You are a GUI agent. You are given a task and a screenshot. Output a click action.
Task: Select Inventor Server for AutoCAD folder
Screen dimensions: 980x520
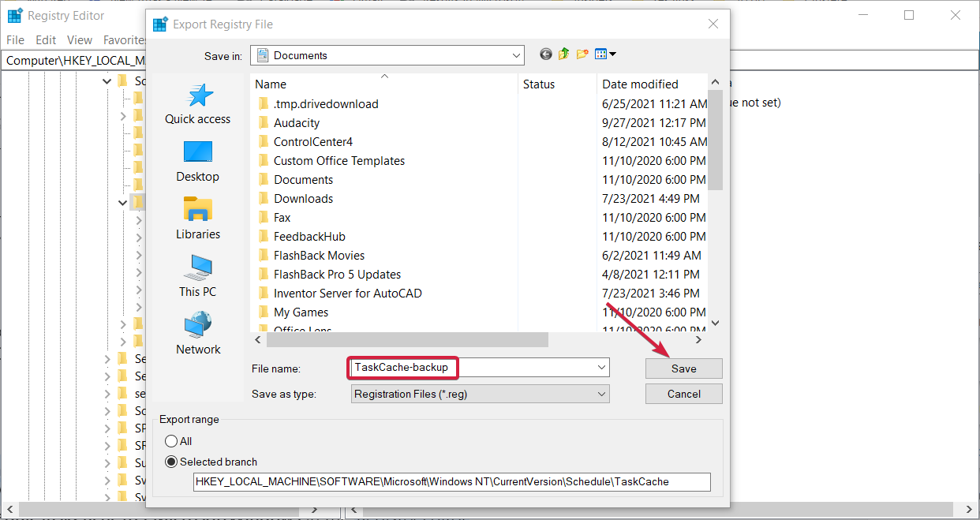click(x=347, y=294)
